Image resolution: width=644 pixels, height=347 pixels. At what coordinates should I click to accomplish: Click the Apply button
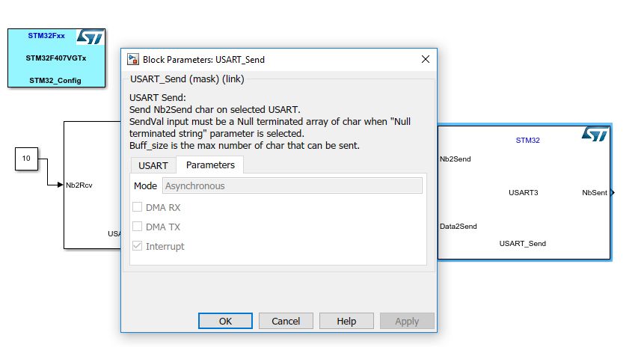(407, 321)
